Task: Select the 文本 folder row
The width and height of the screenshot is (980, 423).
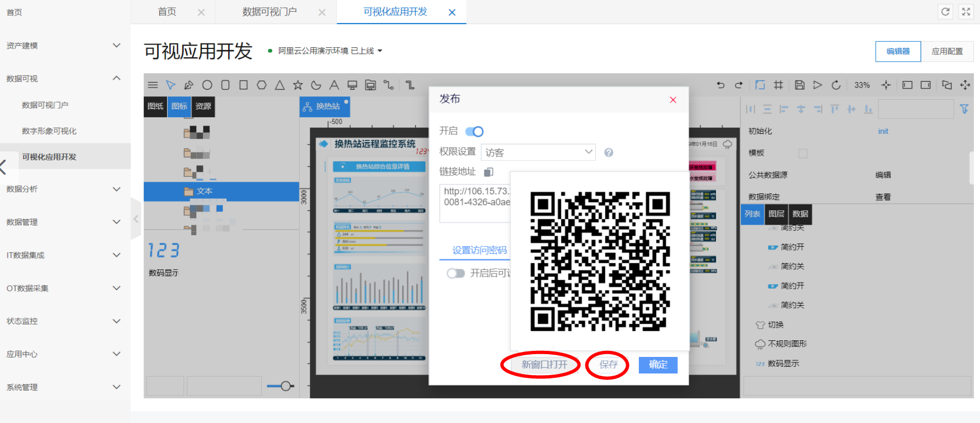Action: coord(222,191)
